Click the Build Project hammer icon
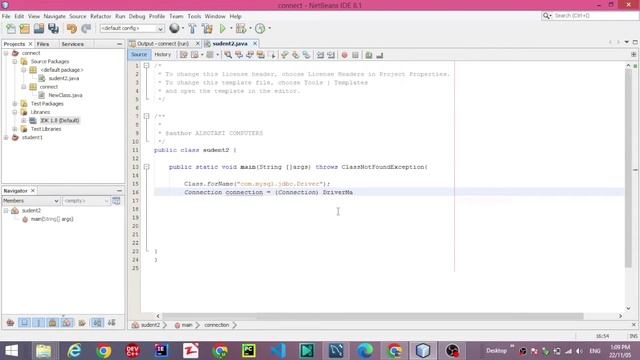640x360 pixels. click(192, 28)
